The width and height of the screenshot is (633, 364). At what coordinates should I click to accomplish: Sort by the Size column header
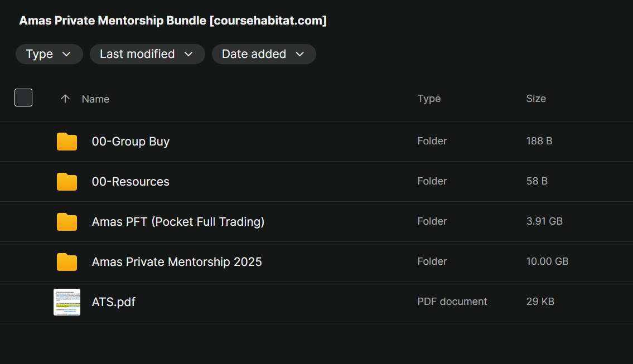536,99
